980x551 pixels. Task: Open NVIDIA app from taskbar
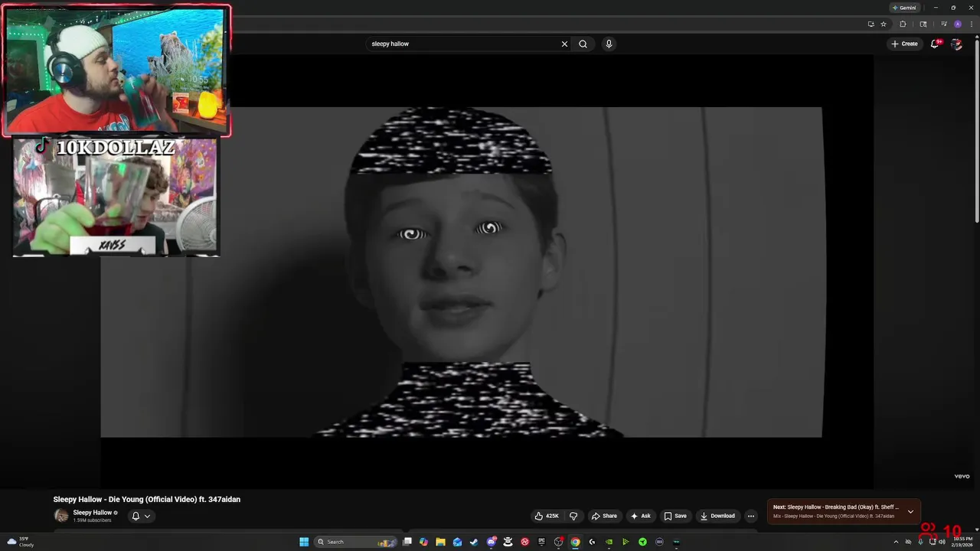pyautogui.click(x=609, y=542)
